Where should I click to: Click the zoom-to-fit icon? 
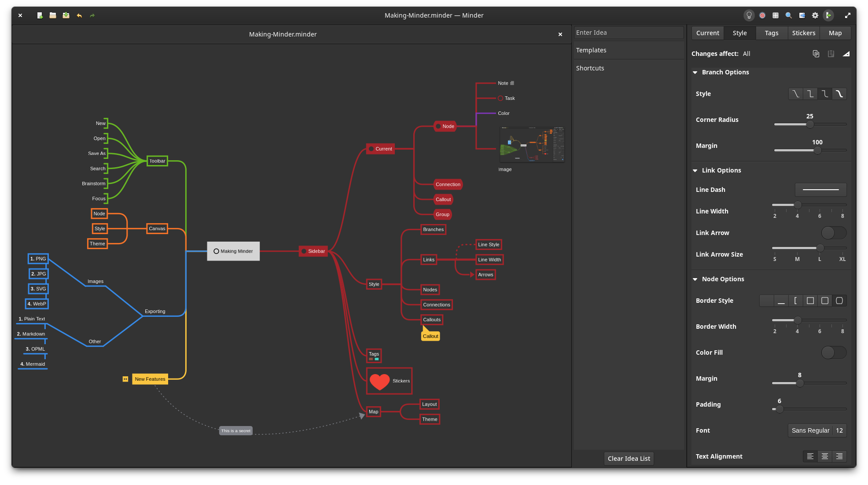[776, 15]
